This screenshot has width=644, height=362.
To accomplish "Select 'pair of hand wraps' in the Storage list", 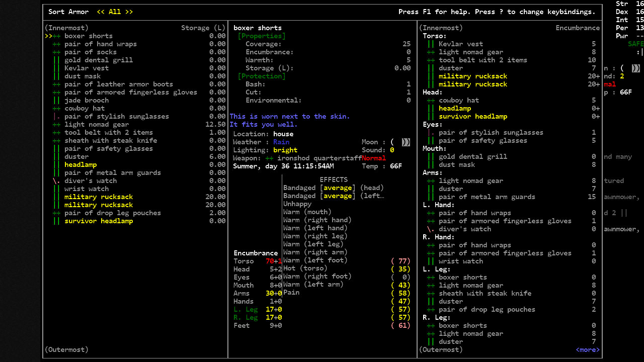I will [x=101, y=44].
